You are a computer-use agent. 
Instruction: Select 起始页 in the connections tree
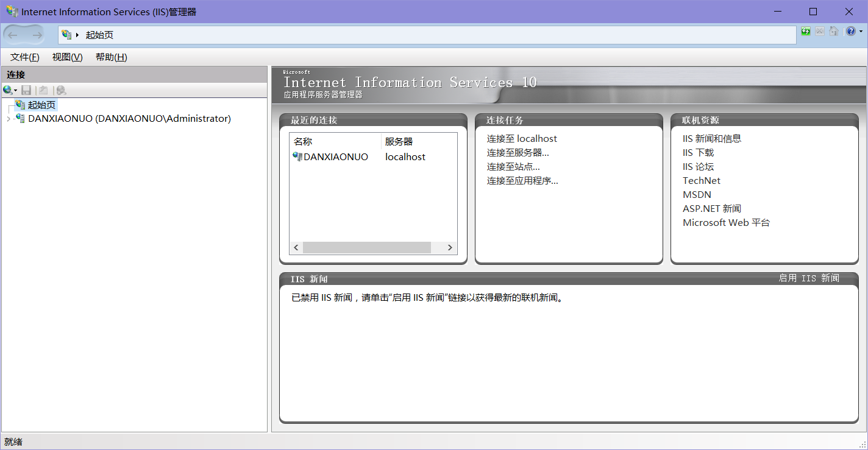coord(41,104)
